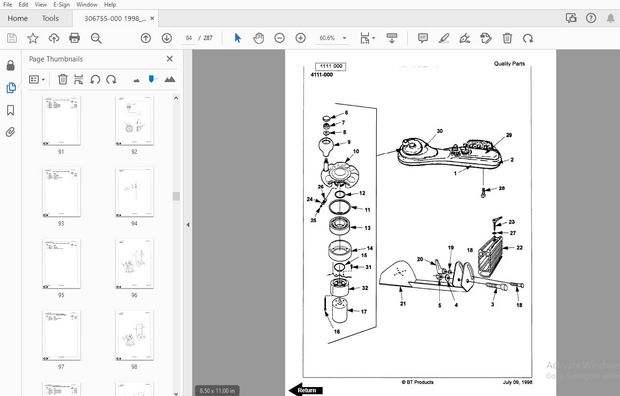The height and width of the screenshot is (396, 620).
Task: Click the thumbnails scroll up arrow
Action: 176,98
